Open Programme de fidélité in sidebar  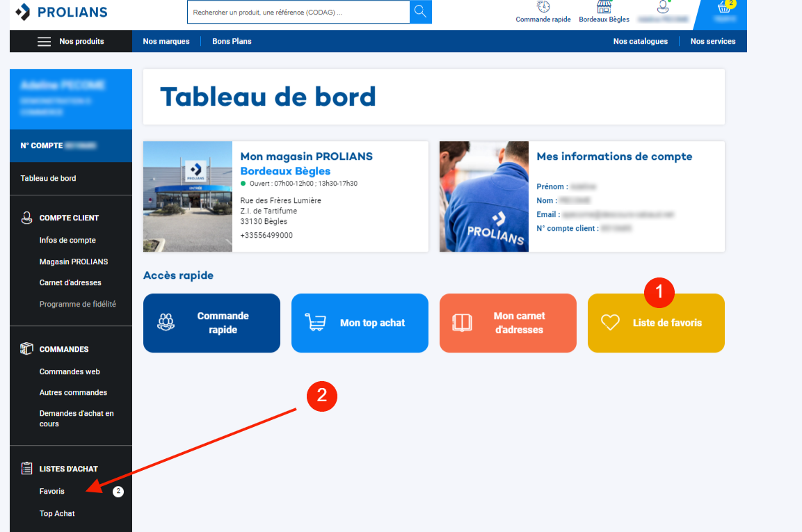click(x=78, y=304)
